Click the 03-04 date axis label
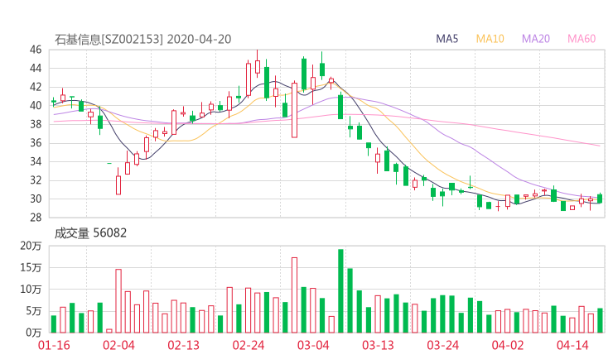The width and height of the screenshot is (613, 364). (313, 345)
